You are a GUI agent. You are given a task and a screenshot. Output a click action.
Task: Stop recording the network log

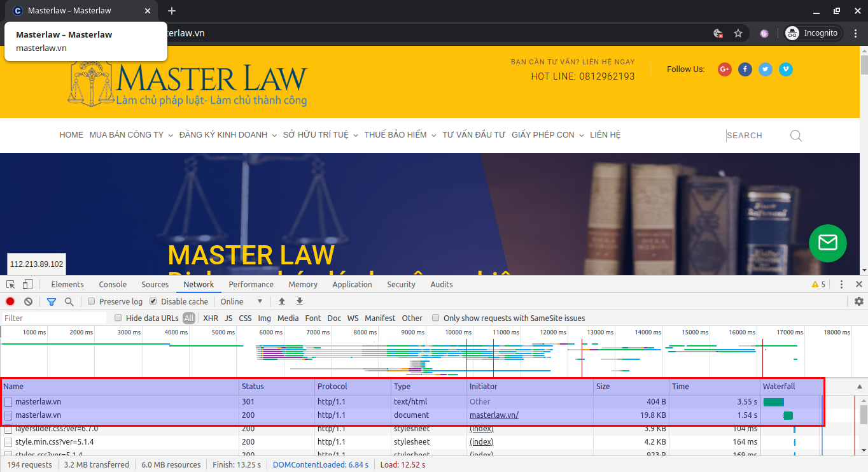click(x=10, y=301)
